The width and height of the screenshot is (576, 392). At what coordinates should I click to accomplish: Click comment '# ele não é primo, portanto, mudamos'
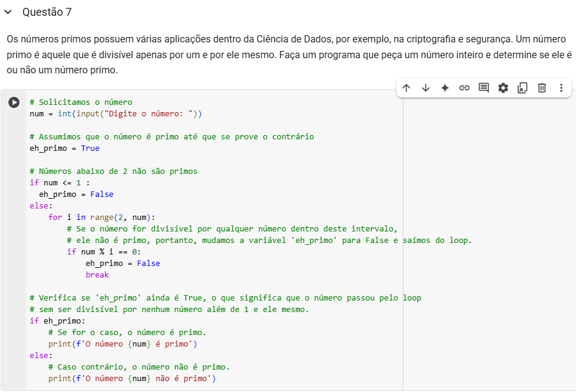pyautogui.click(x=270, y=241)
